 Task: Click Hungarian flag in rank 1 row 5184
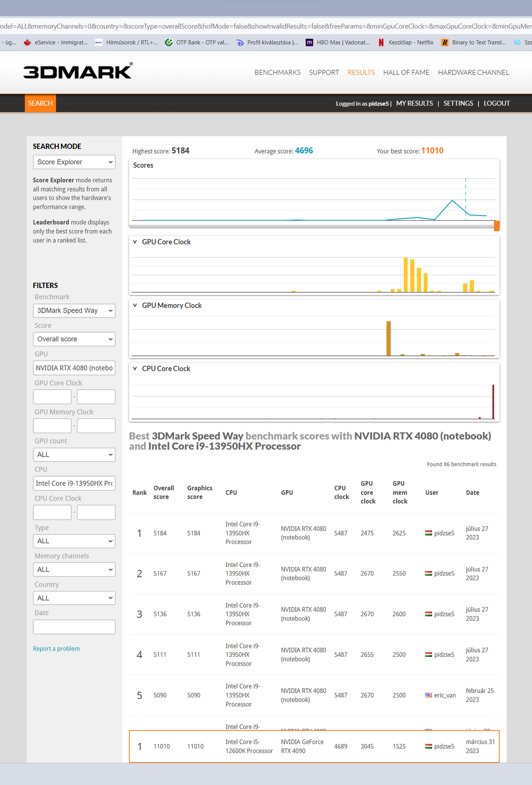428,533
